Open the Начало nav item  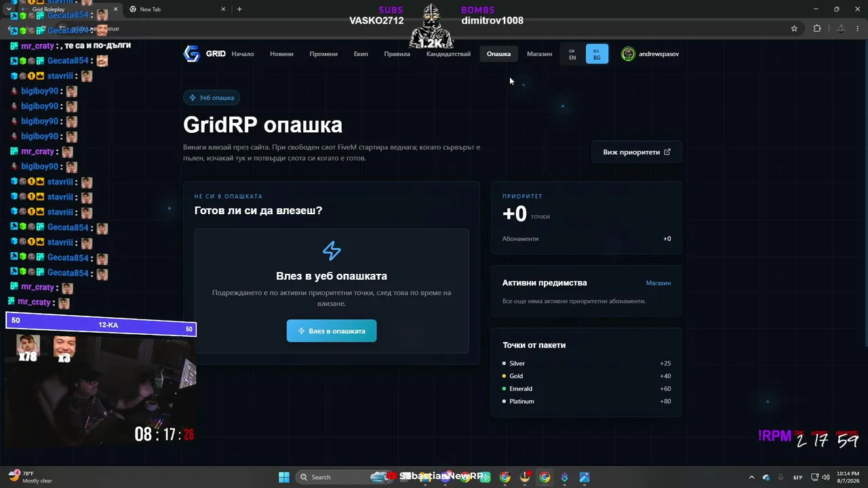(243, 54)
